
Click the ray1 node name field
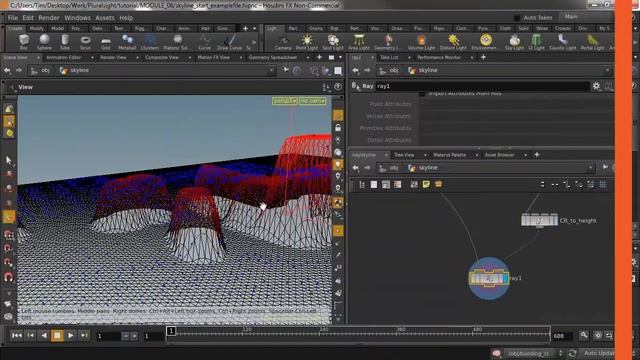(482, 86)
